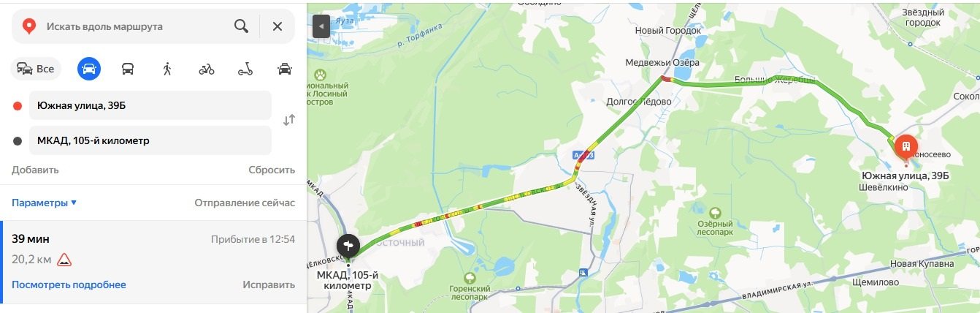Click the search magnifier icon

pyautogui.click(x=241, y=26)
